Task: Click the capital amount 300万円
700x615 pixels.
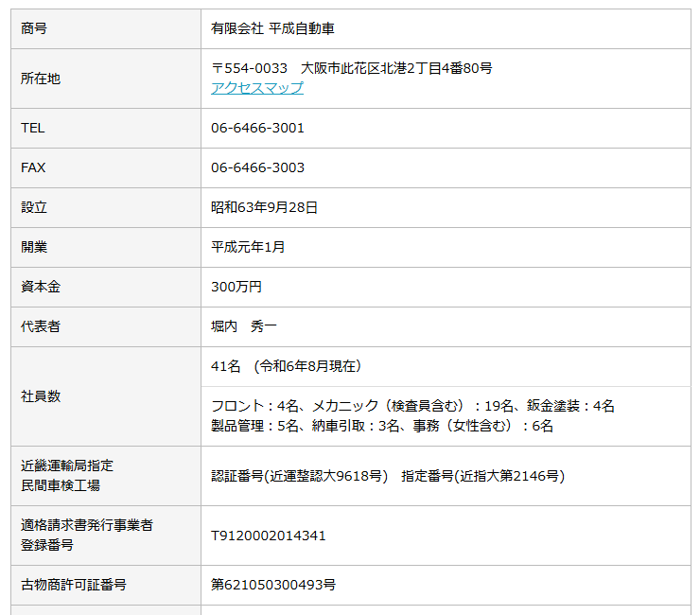Action: pyautogui.click(x=236, y=287)
